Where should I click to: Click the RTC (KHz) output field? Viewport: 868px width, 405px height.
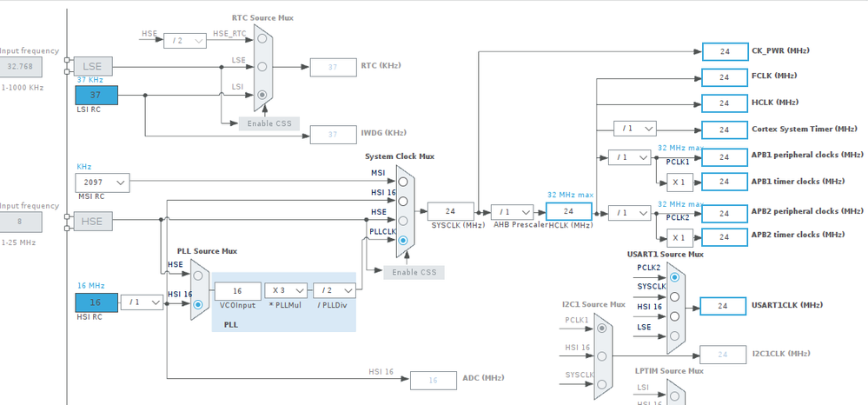[333, 67]
